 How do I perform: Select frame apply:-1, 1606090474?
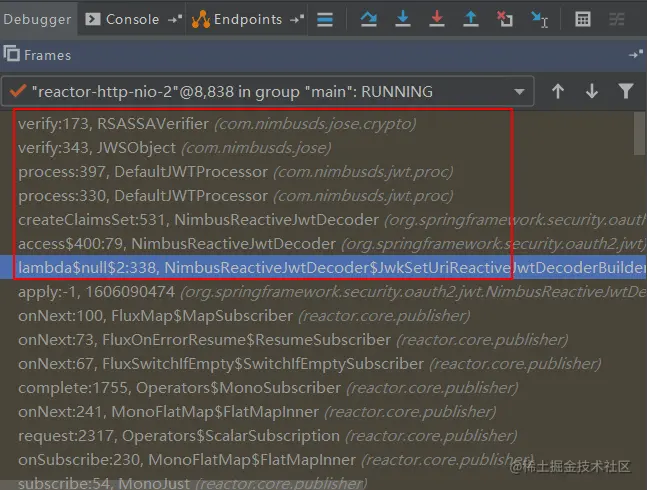[324, 292]
